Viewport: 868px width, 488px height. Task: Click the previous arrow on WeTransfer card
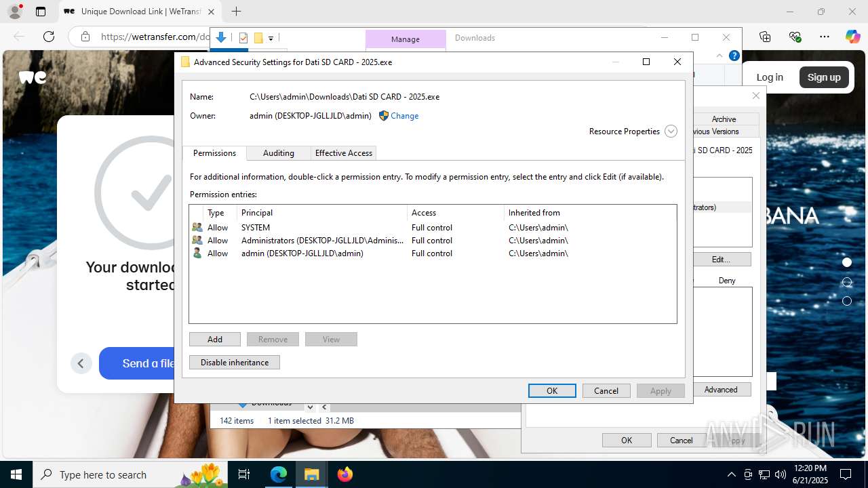[x=81, y=363]
